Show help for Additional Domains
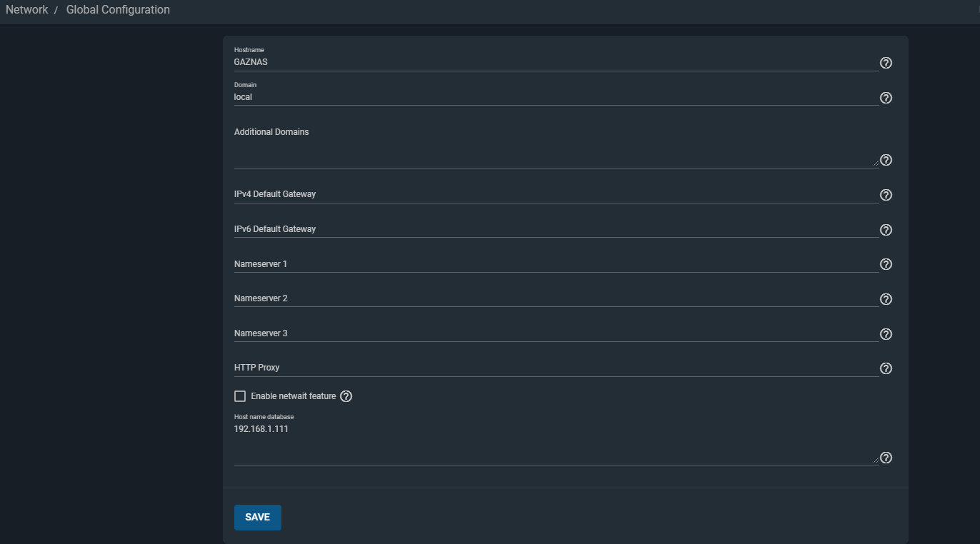 click(886, 160)
